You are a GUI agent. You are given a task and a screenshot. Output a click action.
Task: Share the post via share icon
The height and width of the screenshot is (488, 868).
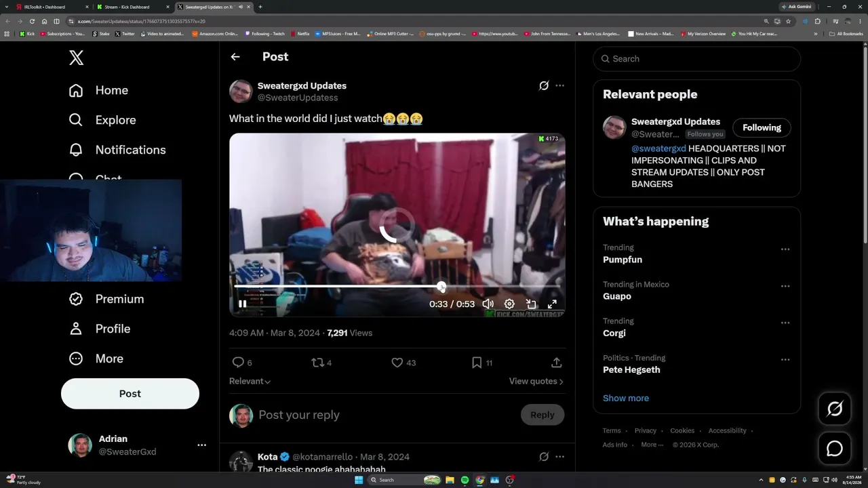click(556, 363)
